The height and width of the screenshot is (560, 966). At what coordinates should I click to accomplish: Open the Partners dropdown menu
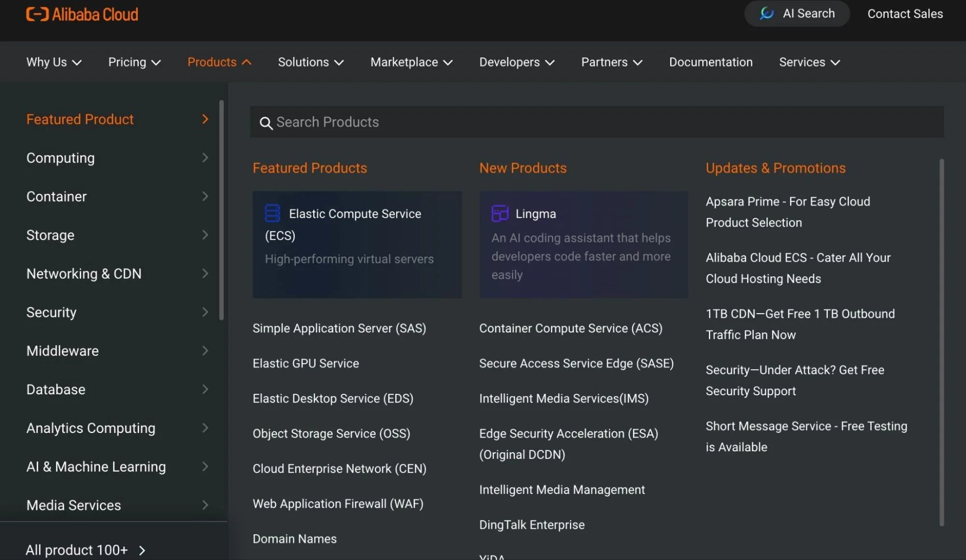click(x=611, y=62)
